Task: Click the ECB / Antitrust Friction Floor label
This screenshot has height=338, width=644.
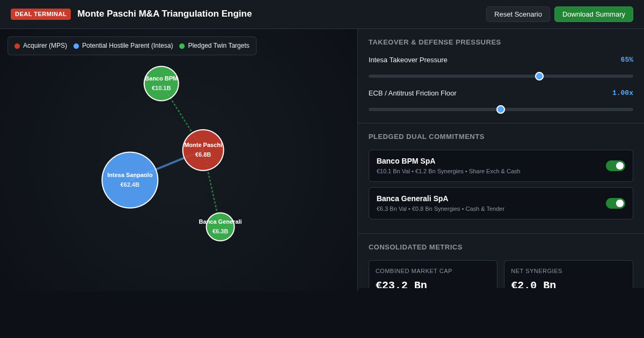Action: (x=413, y=93)
